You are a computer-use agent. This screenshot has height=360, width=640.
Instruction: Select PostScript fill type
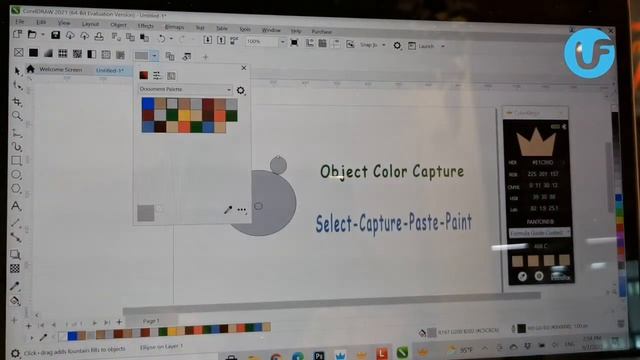pyautogui.click(x=120, y=55)
